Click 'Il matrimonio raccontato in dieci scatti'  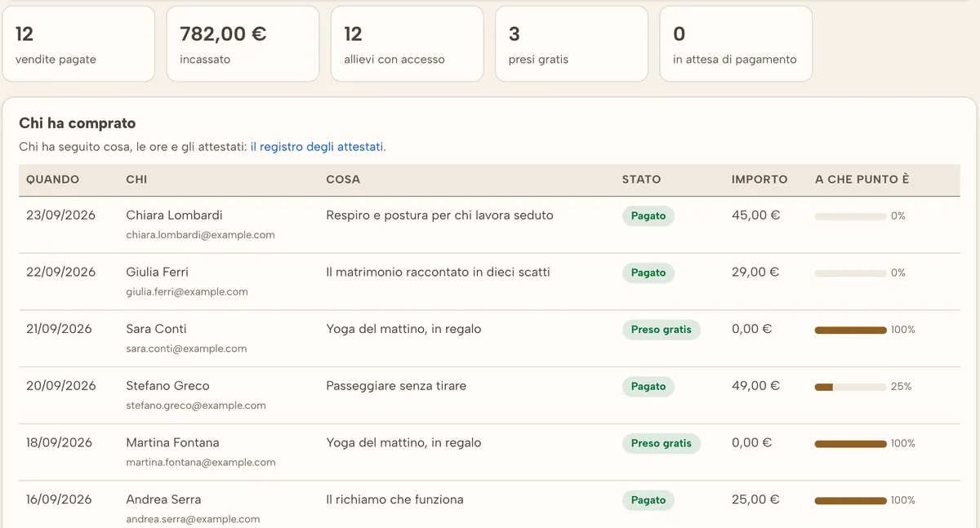coord(438,273)
